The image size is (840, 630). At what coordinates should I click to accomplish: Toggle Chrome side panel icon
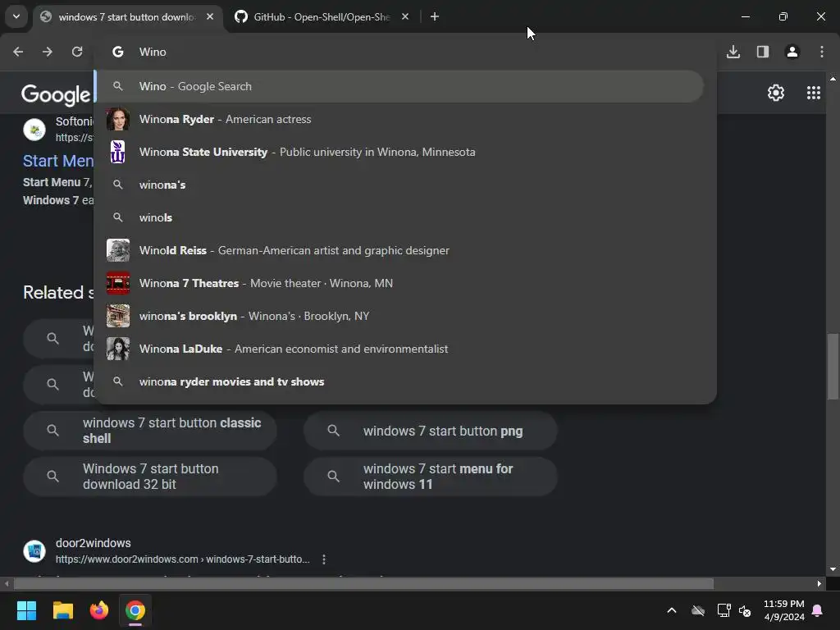click(763, 52)
